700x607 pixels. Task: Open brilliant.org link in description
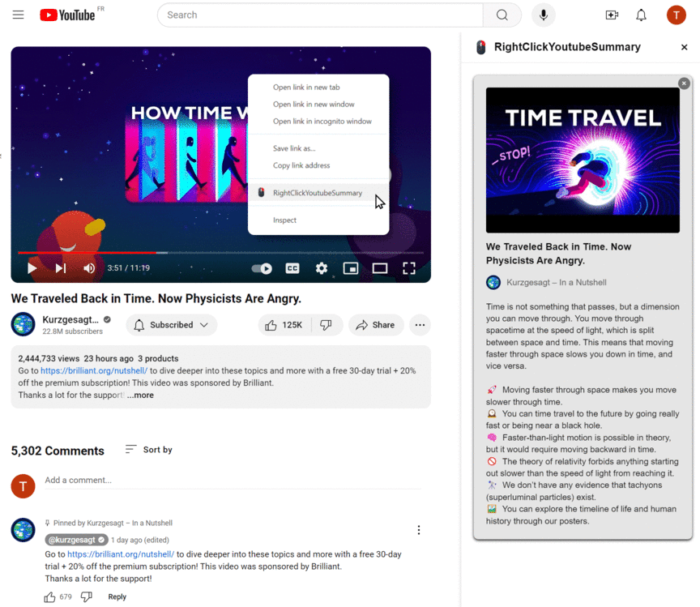[94, 370]
